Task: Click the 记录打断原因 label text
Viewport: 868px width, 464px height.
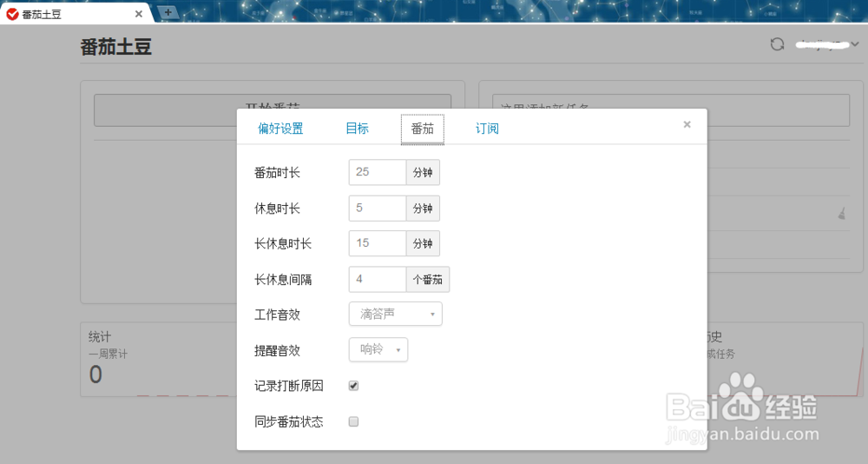Action: [288, 386]
